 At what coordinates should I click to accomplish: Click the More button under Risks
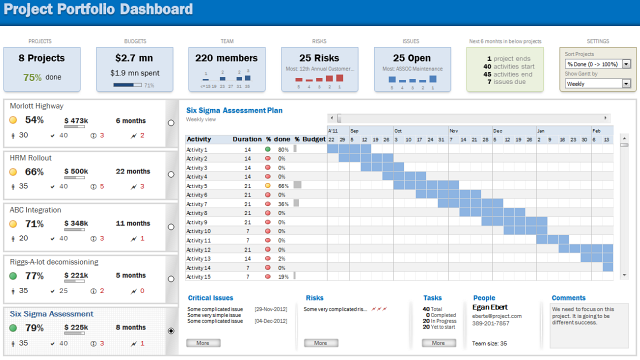click(x=321, y=343)
